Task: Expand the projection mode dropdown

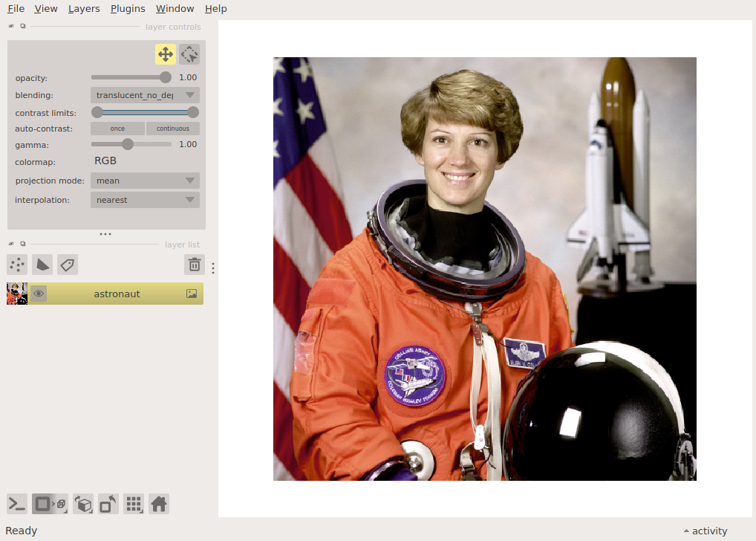Action: 145,181
